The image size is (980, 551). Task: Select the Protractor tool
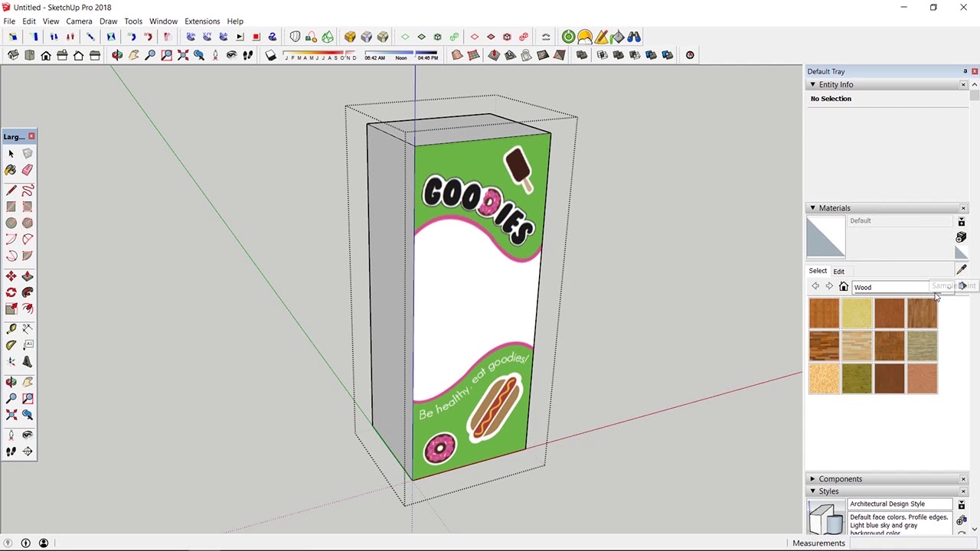pos(11,345)
